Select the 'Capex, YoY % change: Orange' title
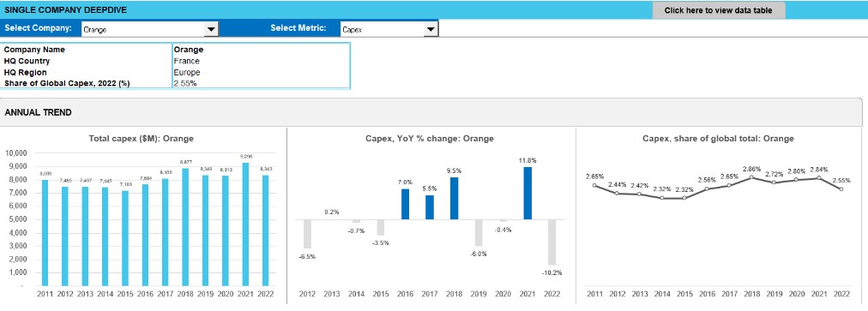This screenshot has width=868, height=311. (x=430, y=138)
